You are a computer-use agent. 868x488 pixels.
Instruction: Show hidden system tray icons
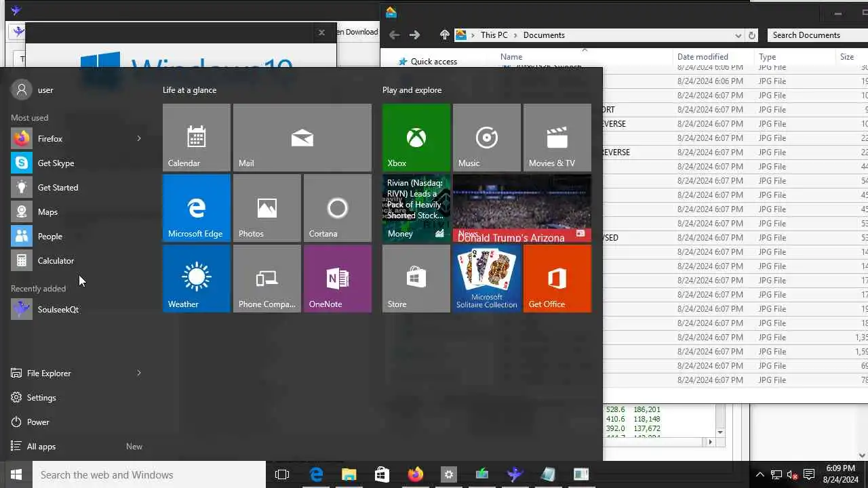[x=759, y=474]
